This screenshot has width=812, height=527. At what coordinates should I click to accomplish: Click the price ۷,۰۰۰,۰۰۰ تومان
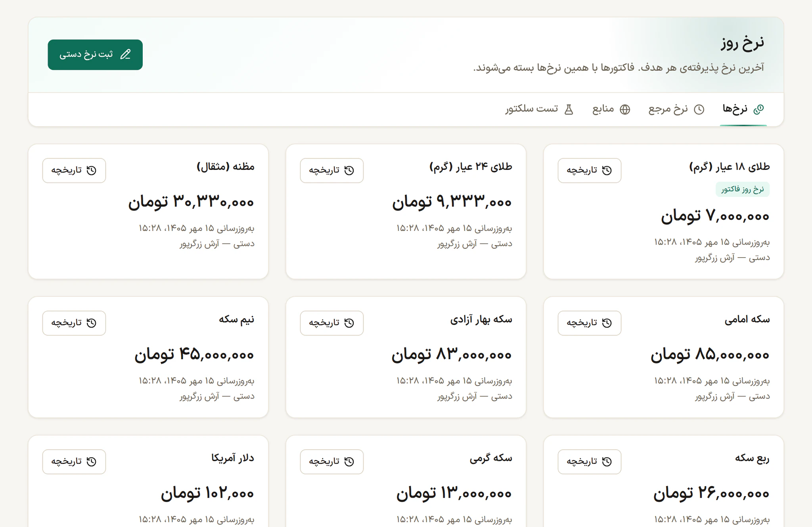[x=715, y=216]
